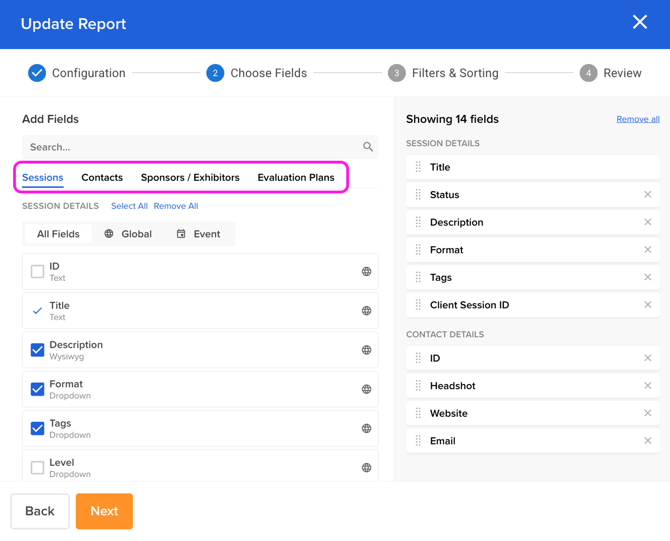
Task: Filter fields by Event scope
Action: click(198, 234)
